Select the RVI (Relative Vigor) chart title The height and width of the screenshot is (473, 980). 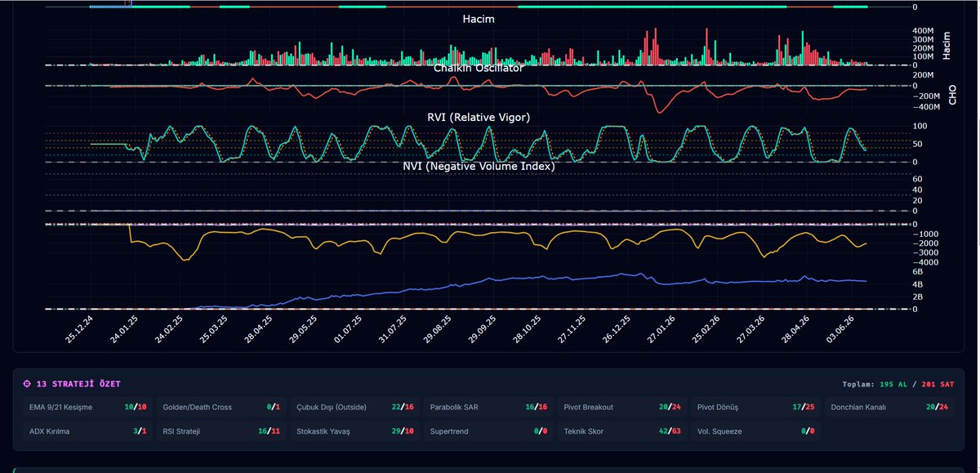pos(479,118)
